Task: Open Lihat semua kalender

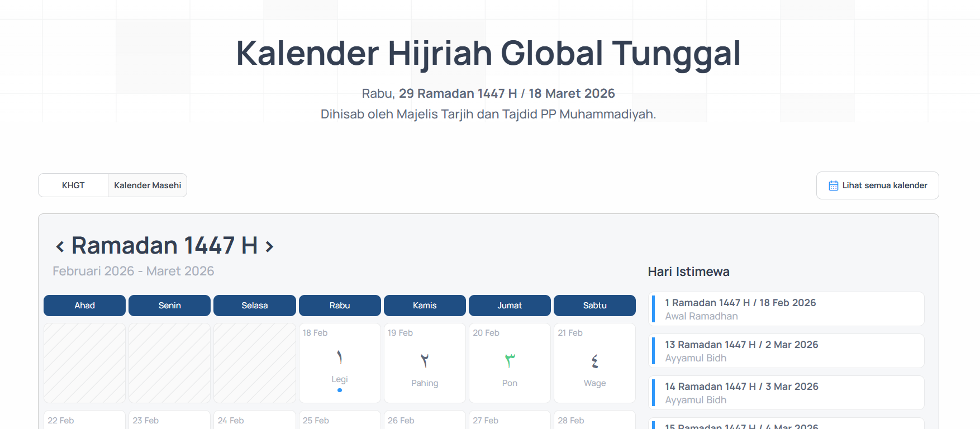Action: [877, 185]
